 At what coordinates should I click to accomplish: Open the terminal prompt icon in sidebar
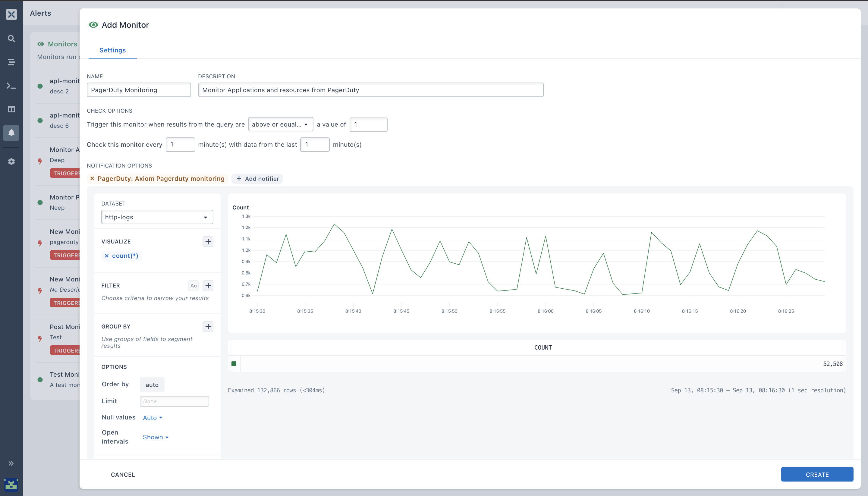pos(11,86)
